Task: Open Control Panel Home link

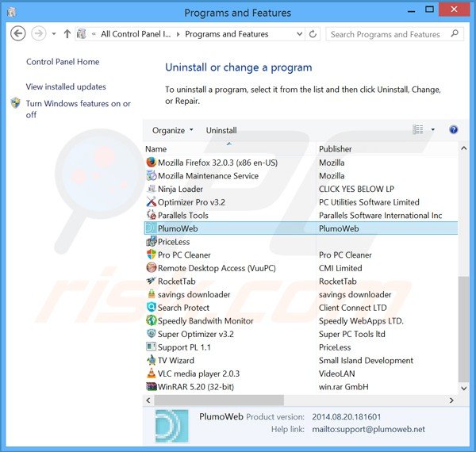Action: click(63, 62)
